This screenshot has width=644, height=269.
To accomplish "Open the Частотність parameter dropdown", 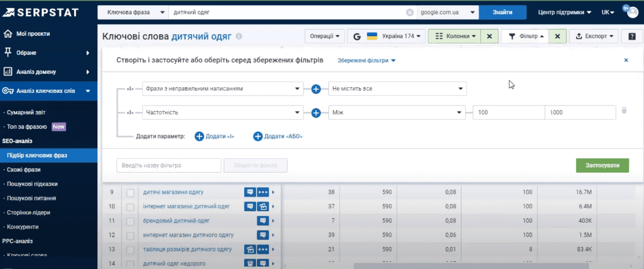I will tap(223, 112).
